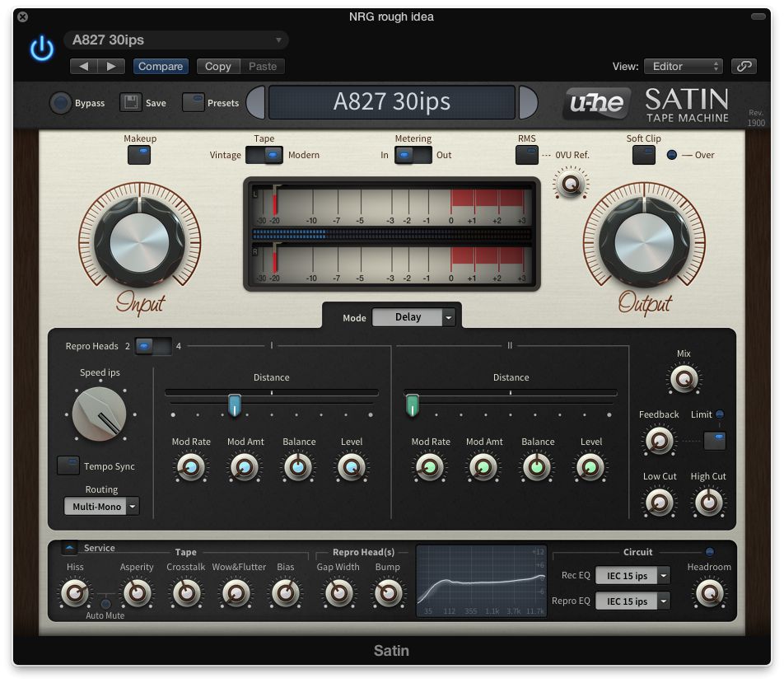Click the Mix knob
Screen dimensions: 784x683
684,379
